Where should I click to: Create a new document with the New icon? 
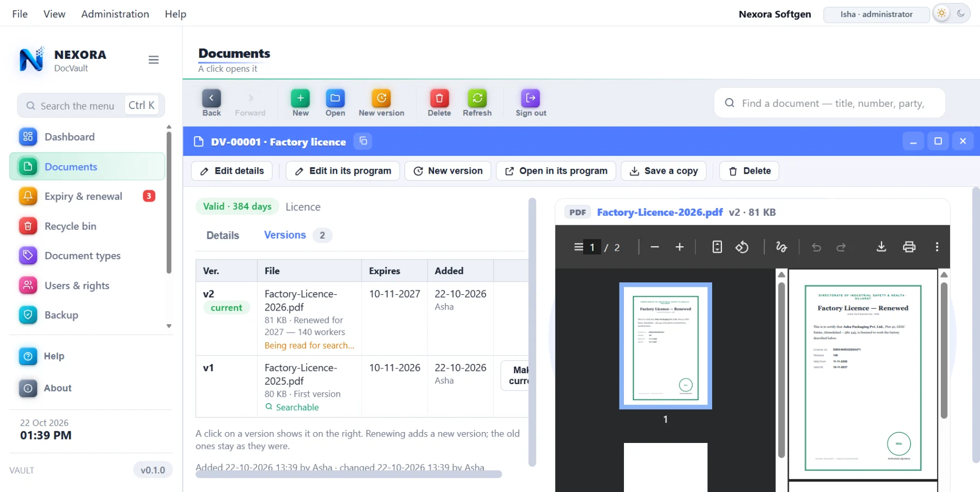(300, 103)
